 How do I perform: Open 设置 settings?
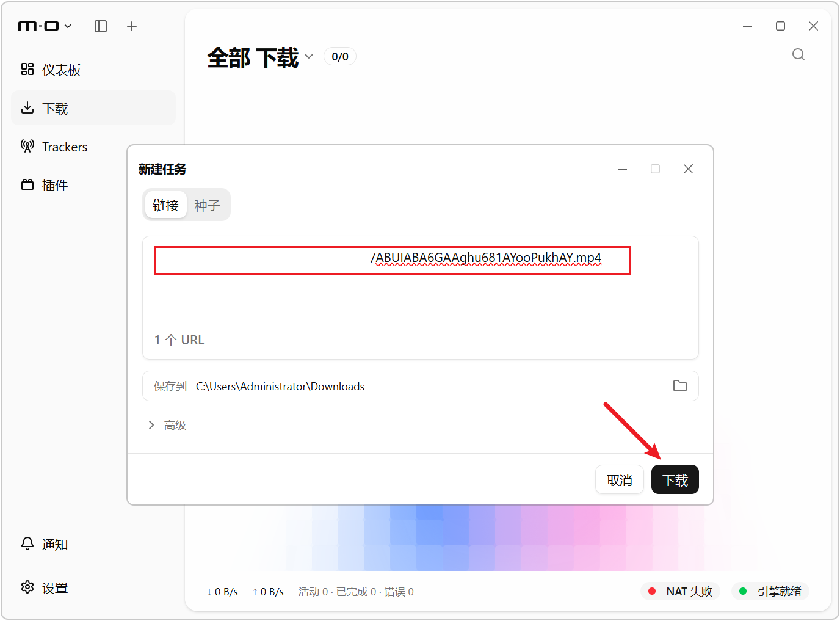click(x=93, y=587)
